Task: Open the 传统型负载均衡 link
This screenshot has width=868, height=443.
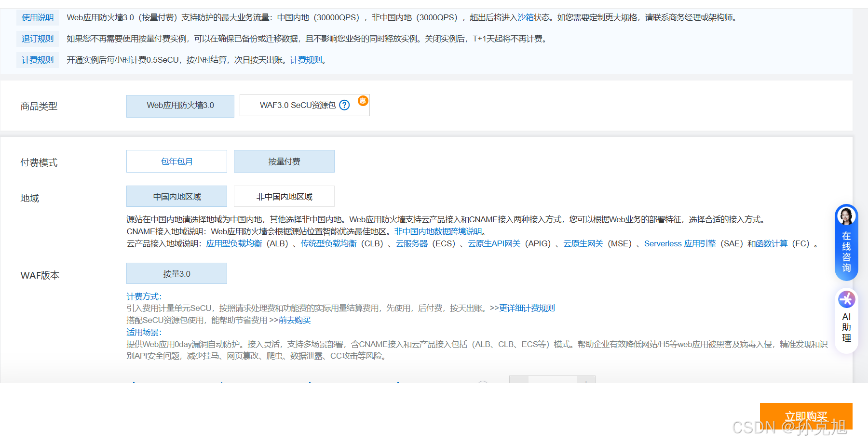Action: (328, 243)
